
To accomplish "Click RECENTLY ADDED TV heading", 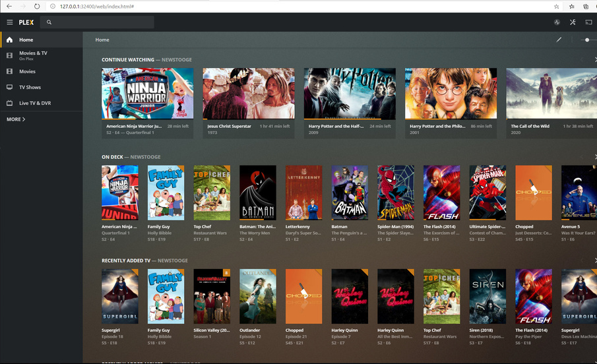I will 126,260.
